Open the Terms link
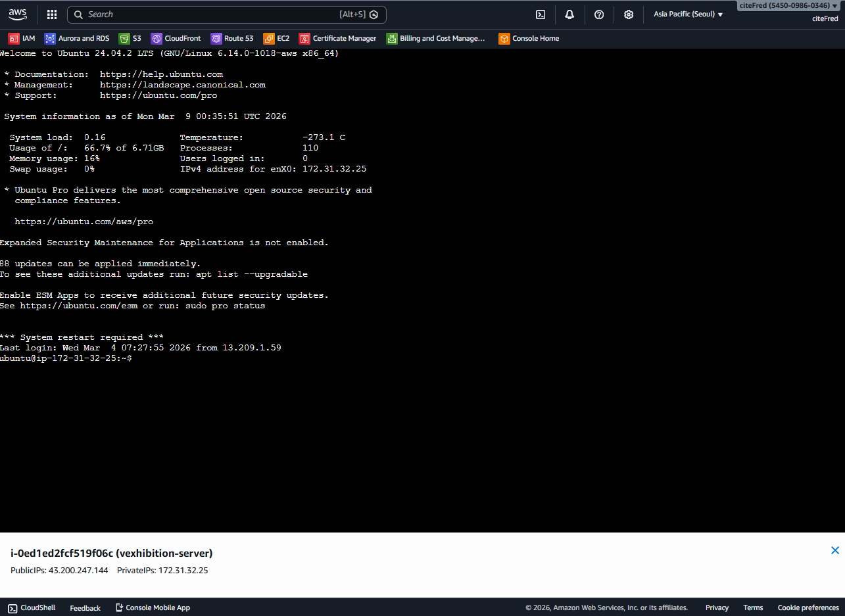The height and width of the screenshot is (616, 845). coord(753,608)
